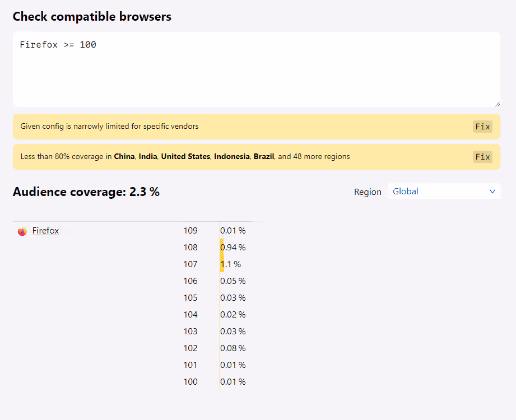Click 'China' in the coverage warning

(x=124, y=157)
